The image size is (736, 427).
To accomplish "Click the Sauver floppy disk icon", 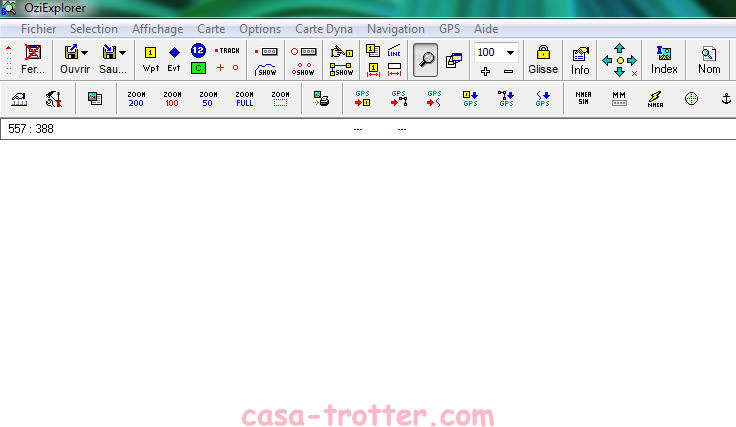I will [109, 52].
